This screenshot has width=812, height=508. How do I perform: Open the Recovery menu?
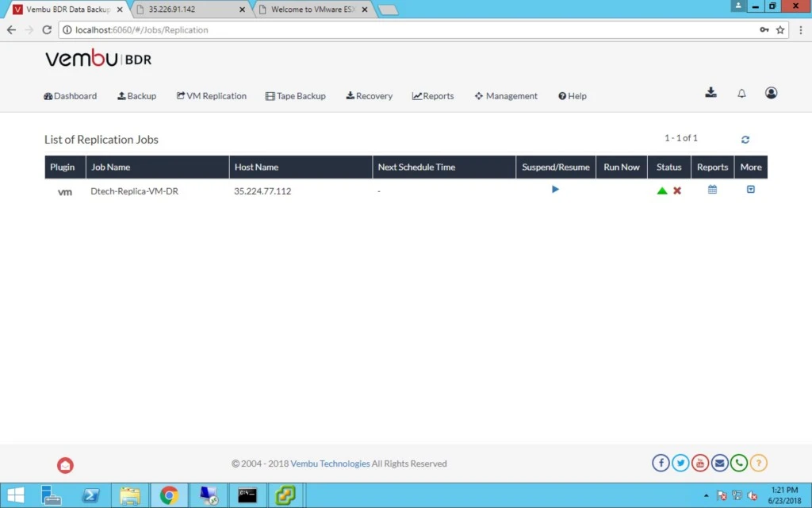click(x=370, y=96)
